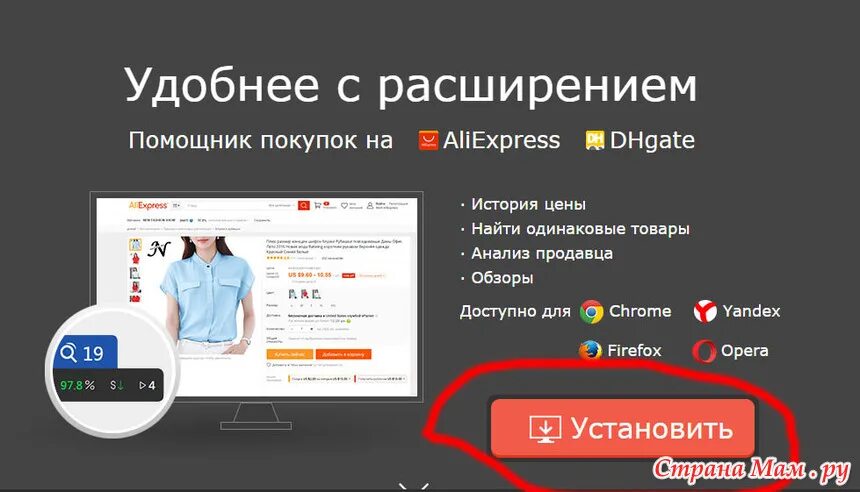Viewport: 860px width, 492px height.
Task: Click the Страна Мам.ру watermark
Action: tap(751, 470)
